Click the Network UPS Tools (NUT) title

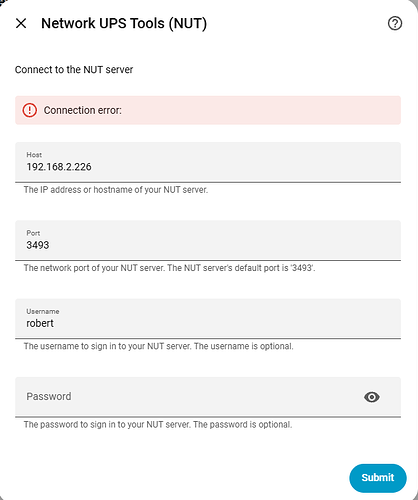(124, 23)
